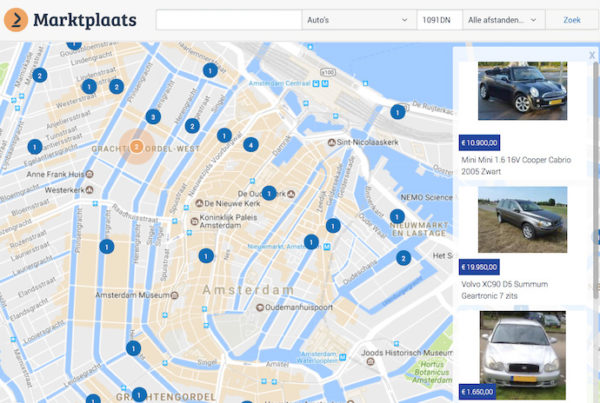Click the NEMO Science label on map
The image size is (600, 403).
click(x=426, y=197)
